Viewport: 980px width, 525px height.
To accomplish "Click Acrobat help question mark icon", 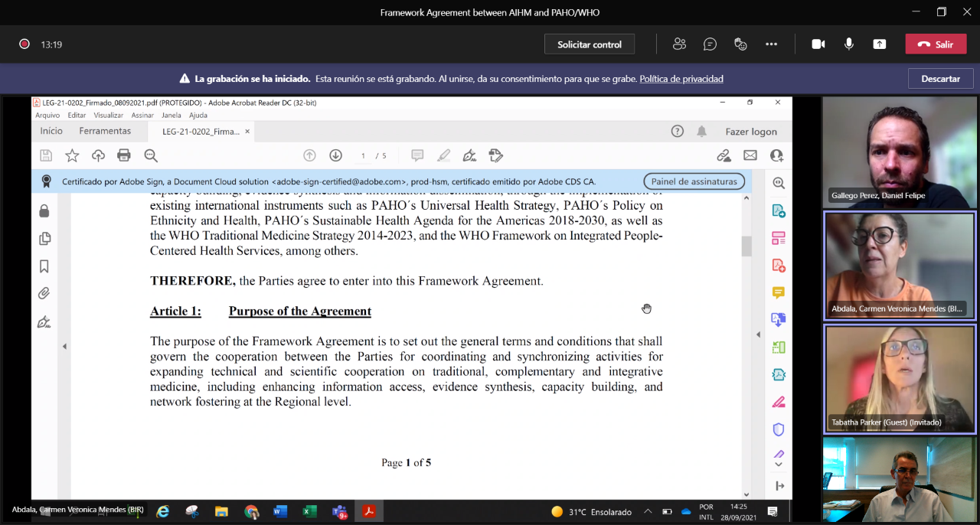I will point(678,132).
